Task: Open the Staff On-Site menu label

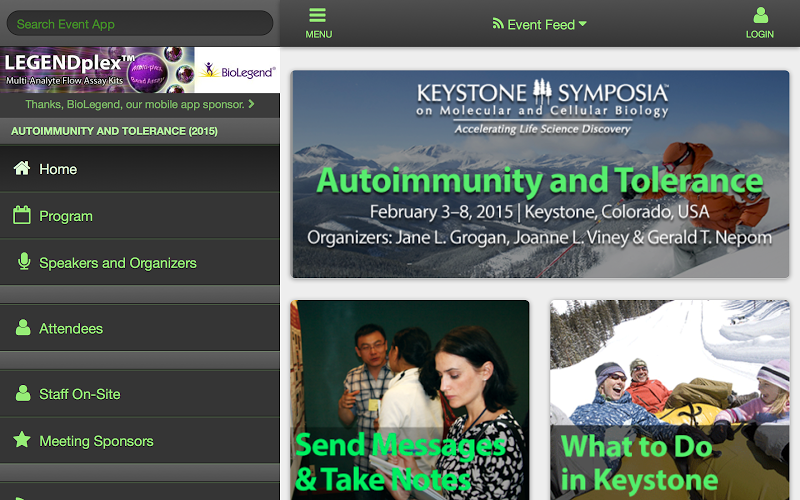Action: 80,394
